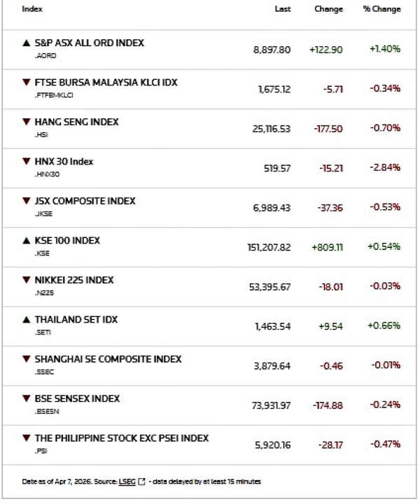Open S&P ASX ALL ORD INDEX
420x504 pixels.
[x=89, y=43]
